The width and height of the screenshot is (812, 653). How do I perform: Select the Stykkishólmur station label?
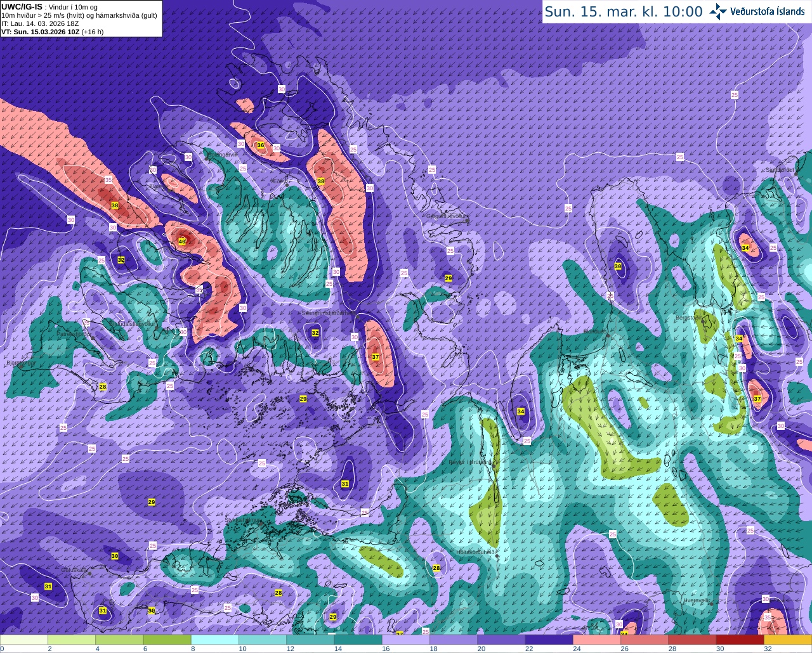click(243, 520)
